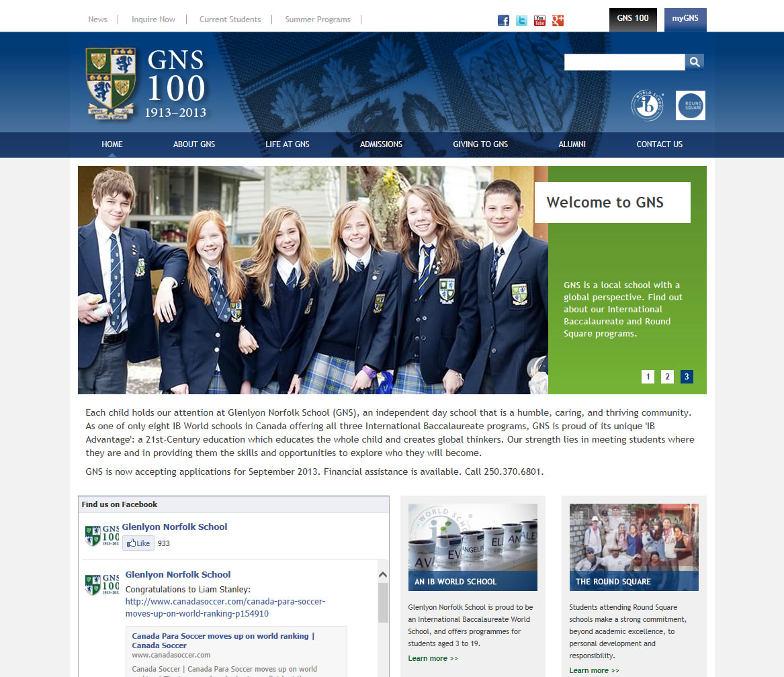Open the ABOUT GNS menu
The height and width of the screenshot is (677, 784).
[x=194, y=144]
